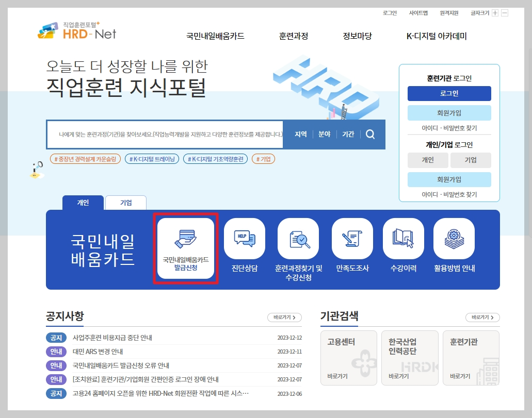Decrease font size with minus icon
The width and height of the screenshot is (532, 418).
point(505,13)
